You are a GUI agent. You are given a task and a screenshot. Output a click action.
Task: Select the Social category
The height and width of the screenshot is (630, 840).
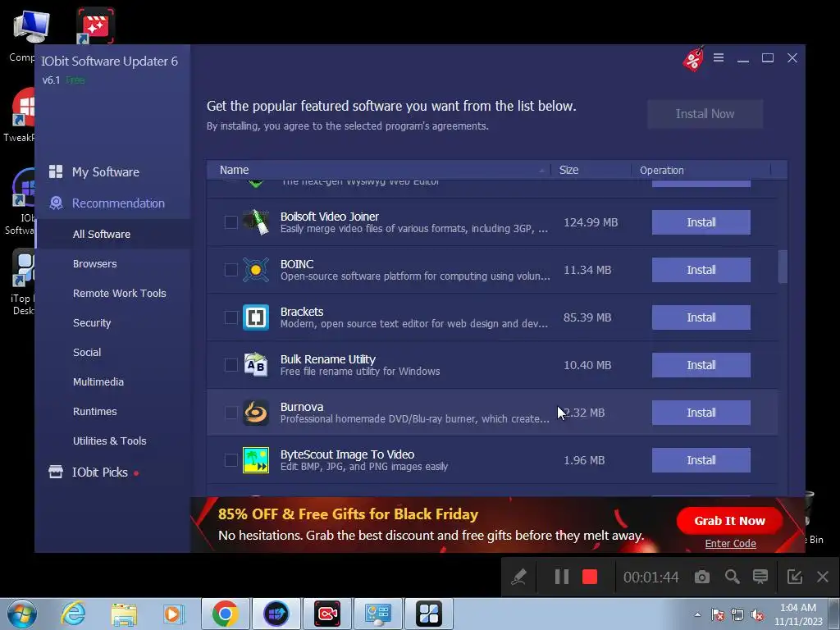coord(87,352)
